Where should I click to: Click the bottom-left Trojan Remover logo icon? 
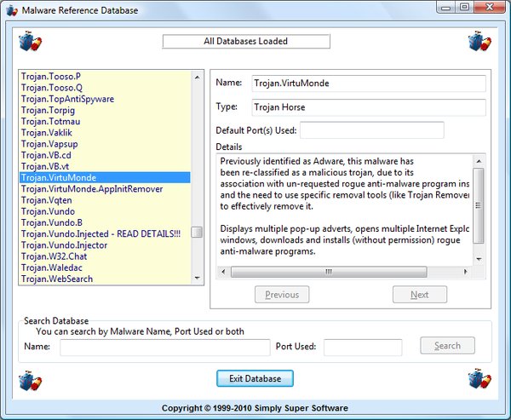(31, 380)
